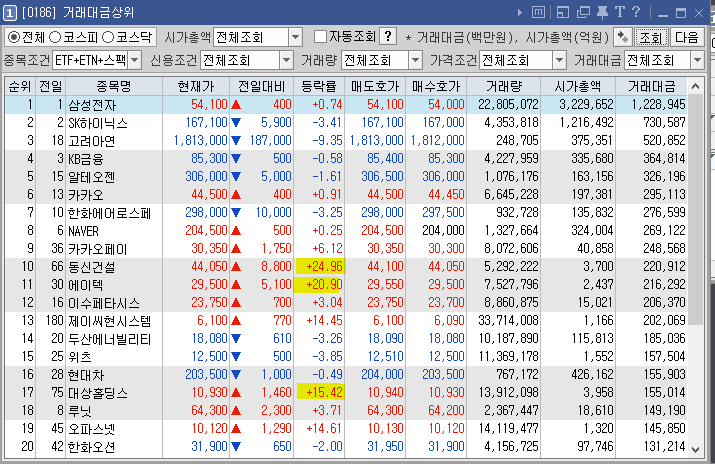
Task: Open the 거래량 filter dropdown
Action: [x=415, y=60]
